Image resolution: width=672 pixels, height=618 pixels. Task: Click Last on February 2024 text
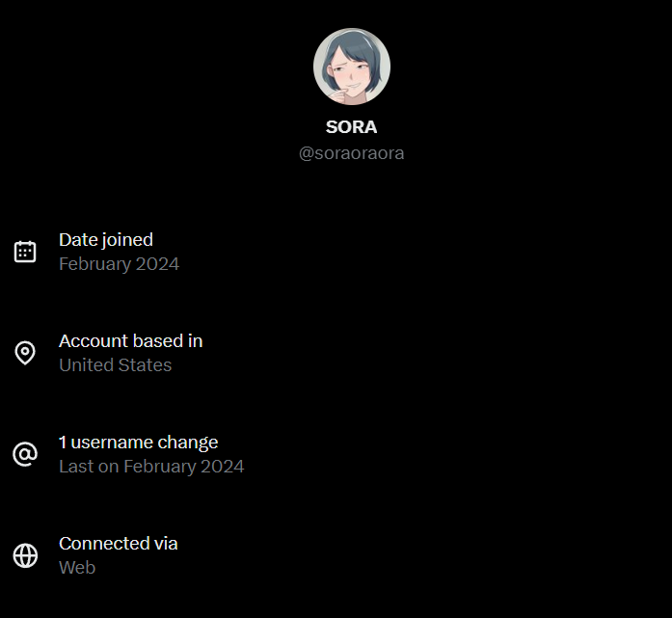pos(151,467)
